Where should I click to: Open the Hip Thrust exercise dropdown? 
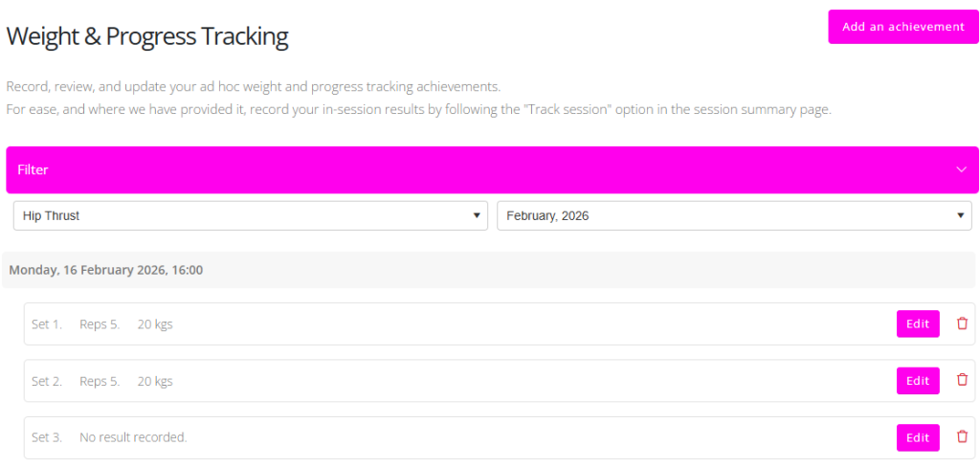[251, 216]
